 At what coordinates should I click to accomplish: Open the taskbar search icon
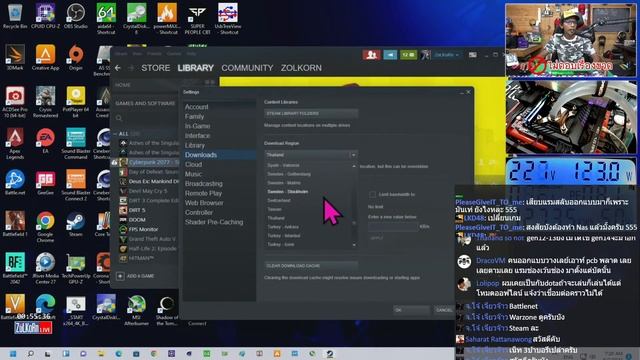click(x=31, y=353)
